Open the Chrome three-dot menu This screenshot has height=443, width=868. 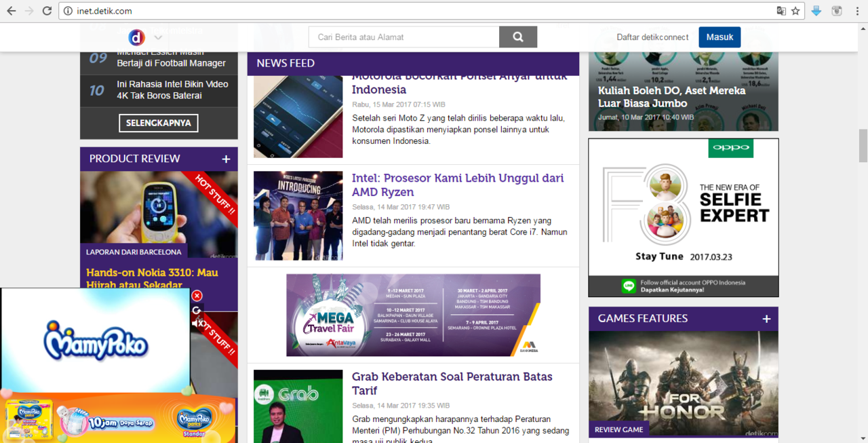pos(857,11)
